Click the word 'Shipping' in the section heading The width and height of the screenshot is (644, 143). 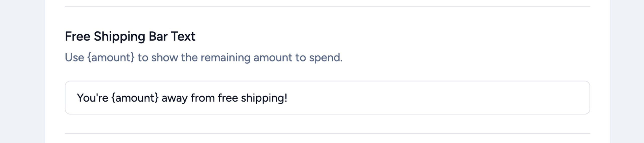click(x=119, y=36)
